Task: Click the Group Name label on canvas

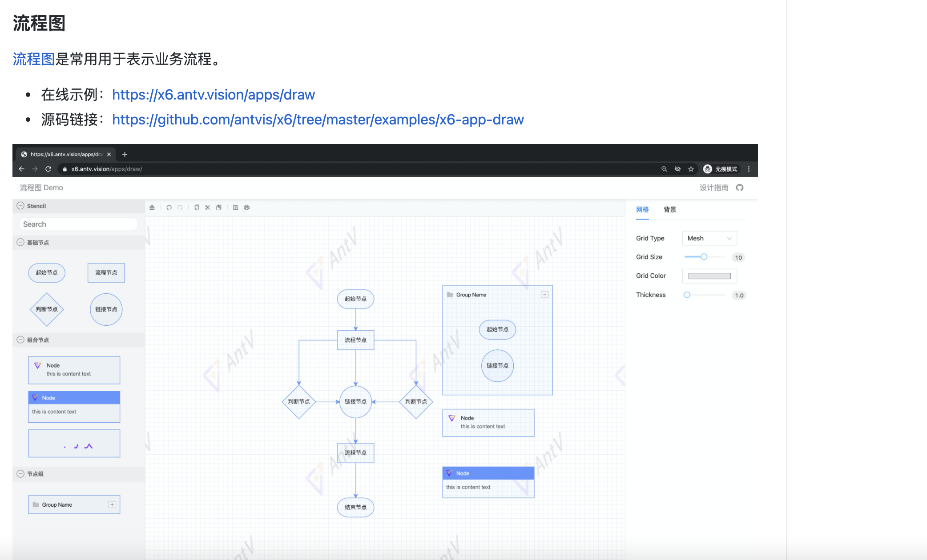Action: coord(471,295)
